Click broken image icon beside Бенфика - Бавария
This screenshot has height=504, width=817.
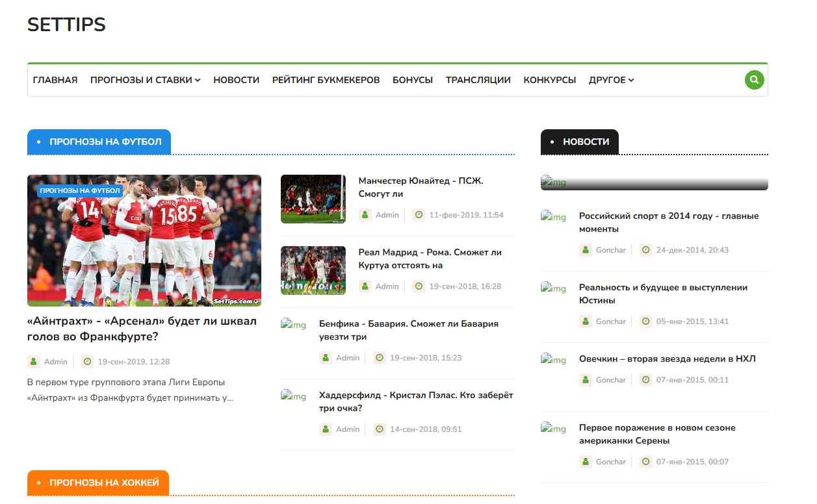[293, 324]
